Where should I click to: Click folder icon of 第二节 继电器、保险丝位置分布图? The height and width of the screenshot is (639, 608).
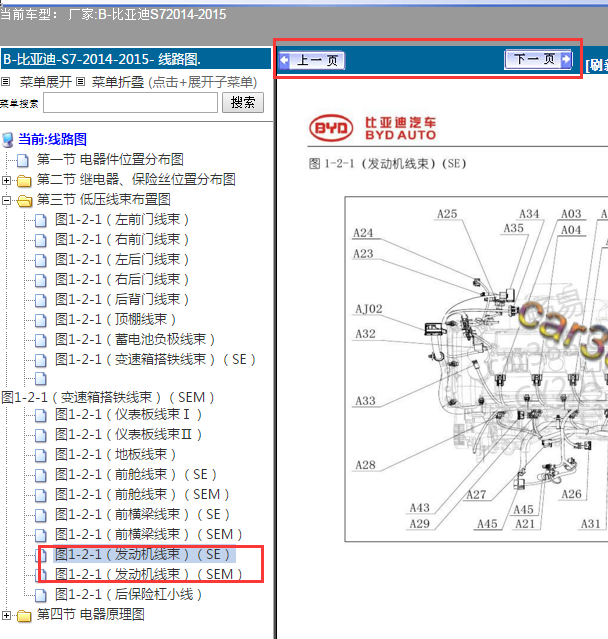click(x=24, y=181)
